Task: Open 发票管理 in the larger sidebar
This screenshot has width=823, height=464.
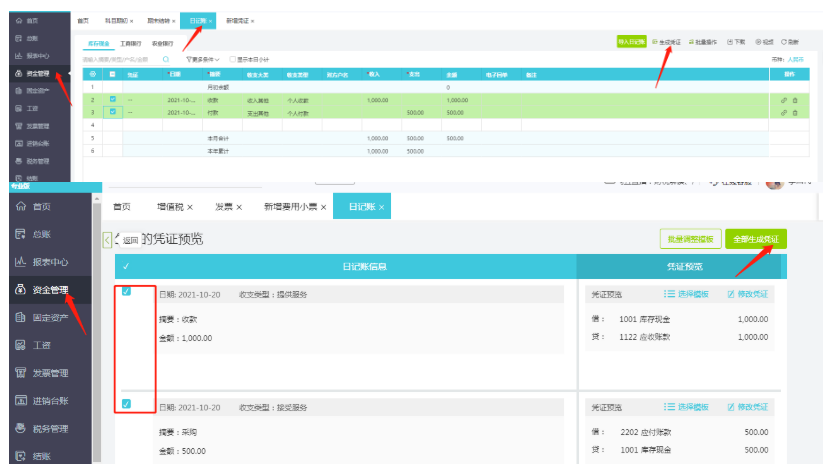Action: (48, 373)
